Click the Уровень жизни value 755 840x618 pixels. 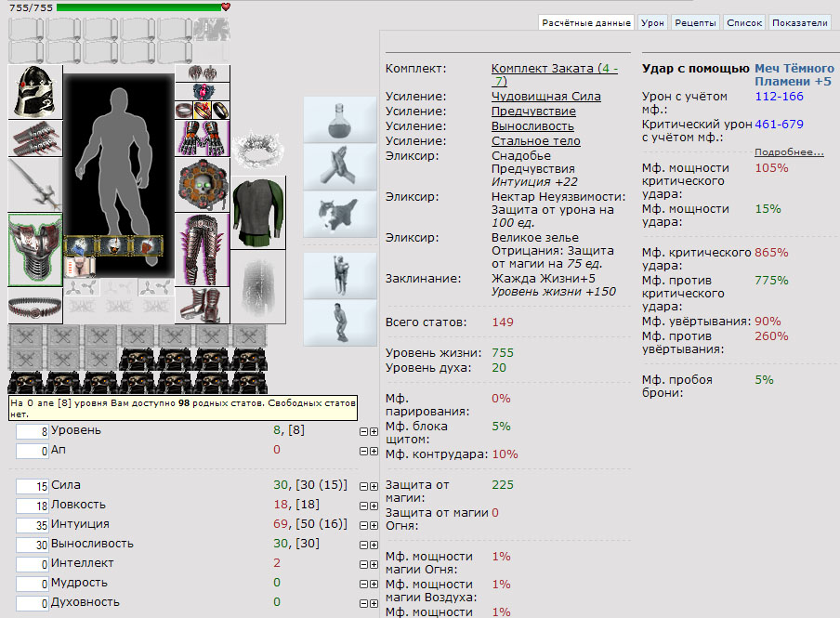tap(503, 353)
